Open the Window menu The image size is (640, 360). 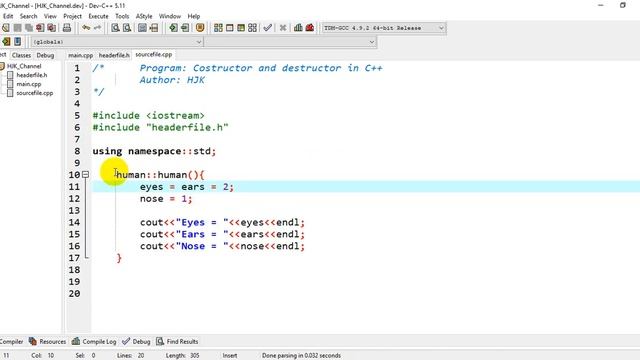[x=170, y=16]
